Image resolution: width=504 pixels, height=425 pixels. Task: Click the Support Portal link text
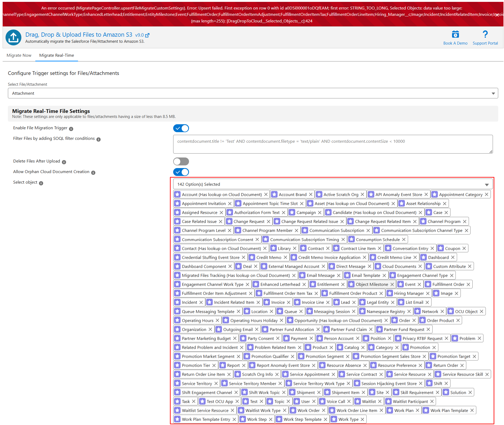click(x=485, y=43)
